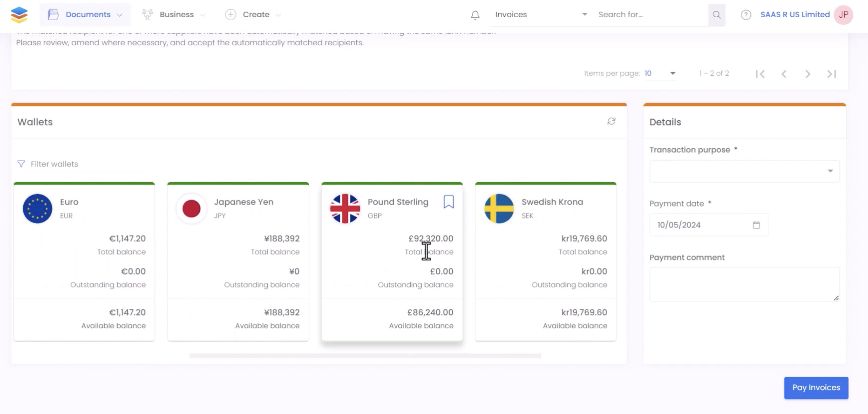Click into the Search for field
Screen dimensions: 868x414
(x=651, y=15)
